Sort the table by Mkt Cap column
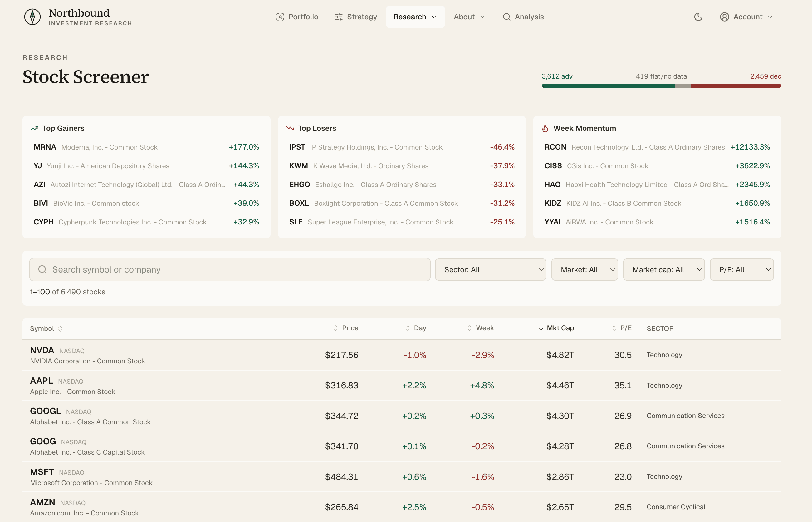 (x=555, y=328)
